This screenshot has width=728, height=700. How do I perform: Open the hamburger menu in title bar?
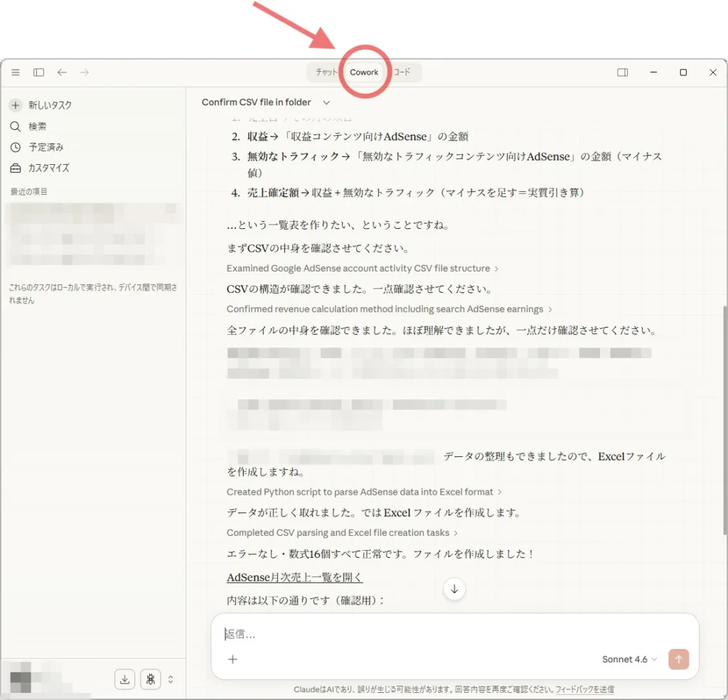tap(16, 72)
